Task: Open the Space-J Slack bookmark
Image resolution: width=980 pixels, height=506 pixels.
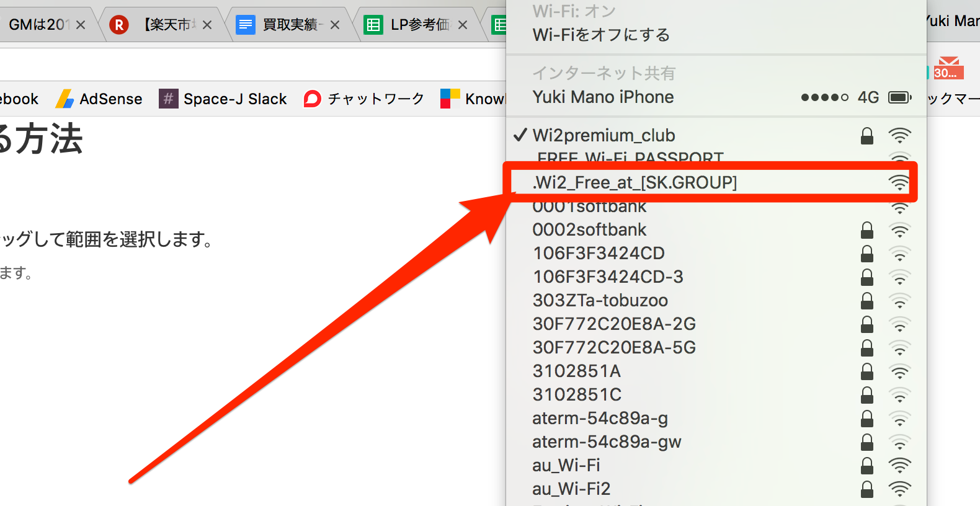Action: pyautogui.click(x=223, y=99)
